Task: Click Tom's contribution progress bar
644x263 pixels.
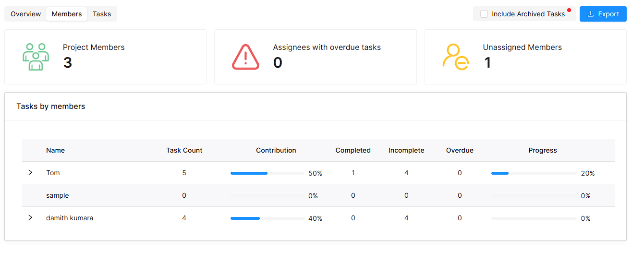Action: click(x=267, y=173)
